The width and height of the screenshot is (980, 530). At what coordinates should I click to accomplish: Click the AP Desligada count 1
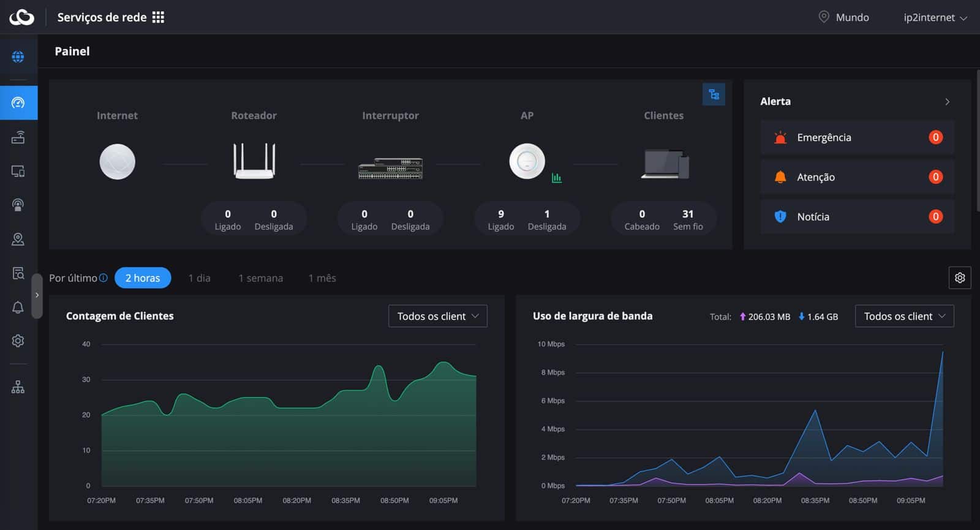pyautogui.click(x=547, y=214)
